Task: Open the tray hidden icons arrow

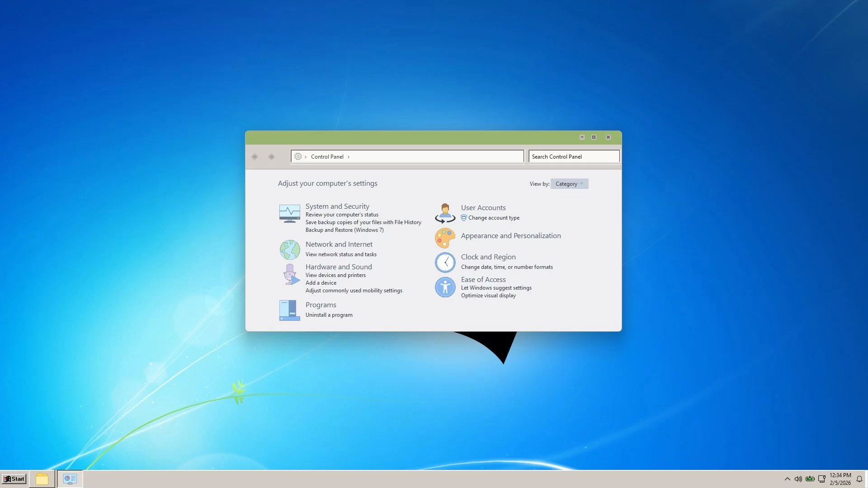Action: pos(787,479)
